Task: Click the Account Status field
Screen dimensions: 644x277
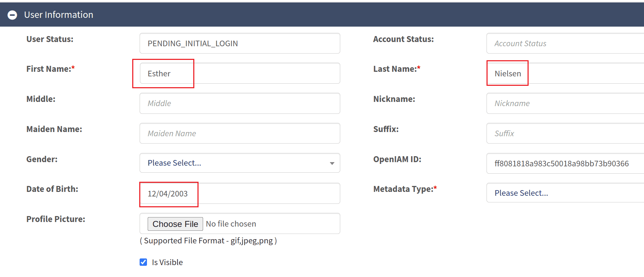Action: click(x=565, y=43)
